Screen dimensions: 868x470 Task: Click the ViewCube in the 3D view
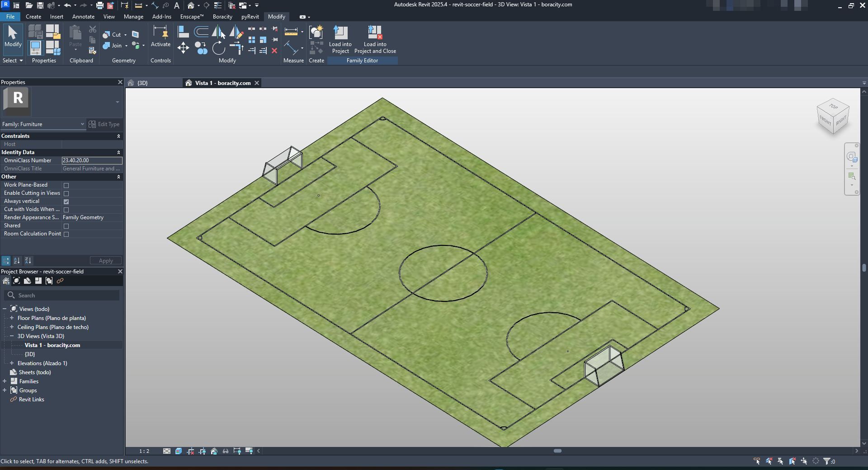click(x=833, y=117)
